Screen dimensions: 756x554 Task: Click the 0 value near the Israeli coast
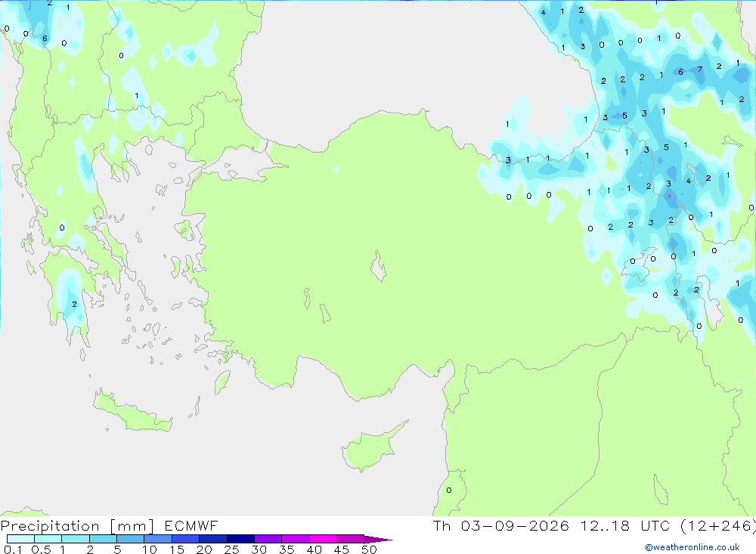(x=449, y=491)
